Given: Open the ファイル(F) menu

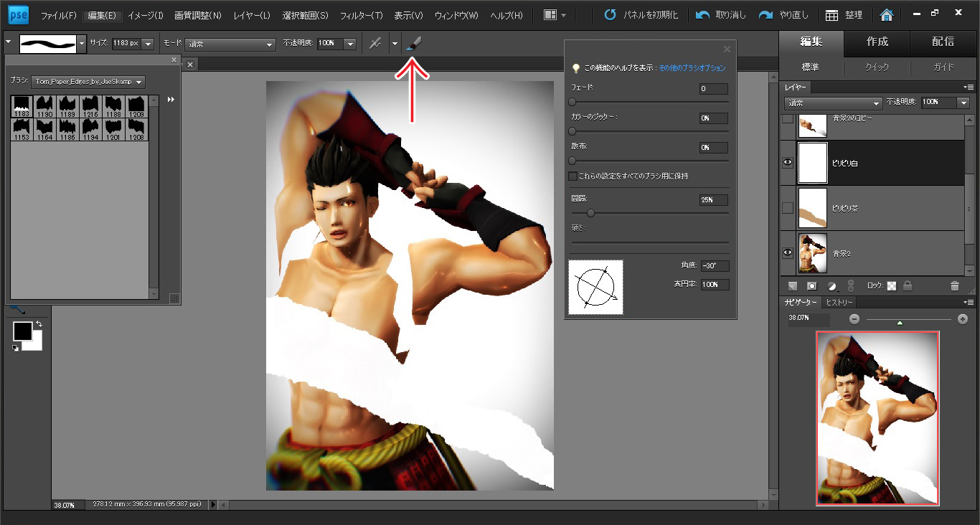Looking at the screenshot, I should [59, 15].
